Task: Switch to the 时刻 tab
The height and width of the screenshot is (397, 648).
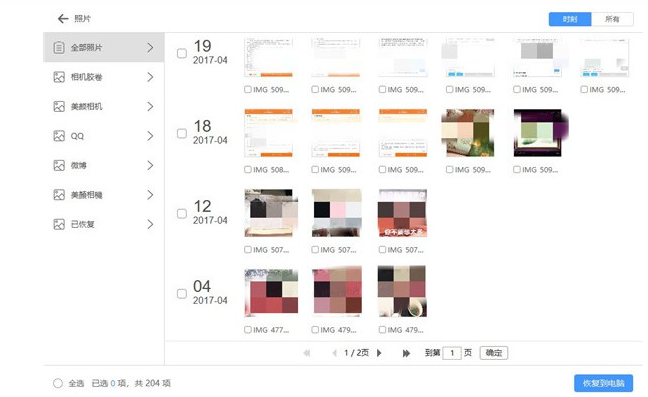Action: pyautogui.click(x=570, y=19)
